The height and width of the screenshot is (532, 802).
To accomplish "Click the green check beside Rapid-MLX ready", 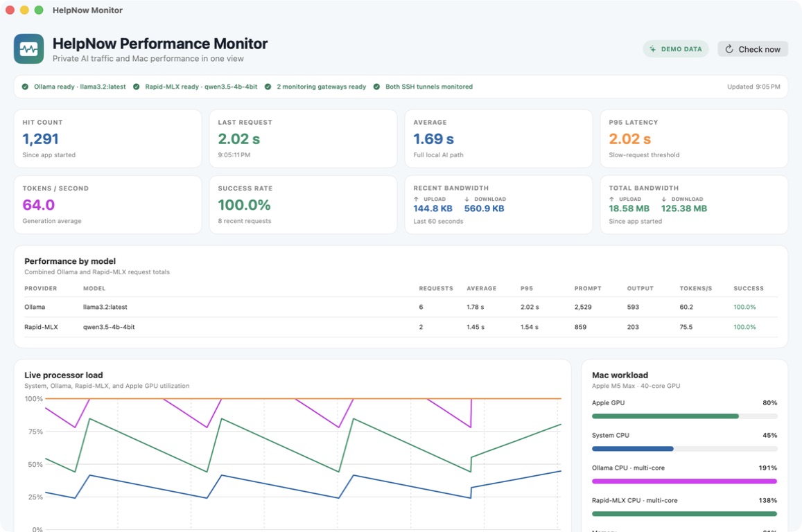I will [x=136, y=87].
